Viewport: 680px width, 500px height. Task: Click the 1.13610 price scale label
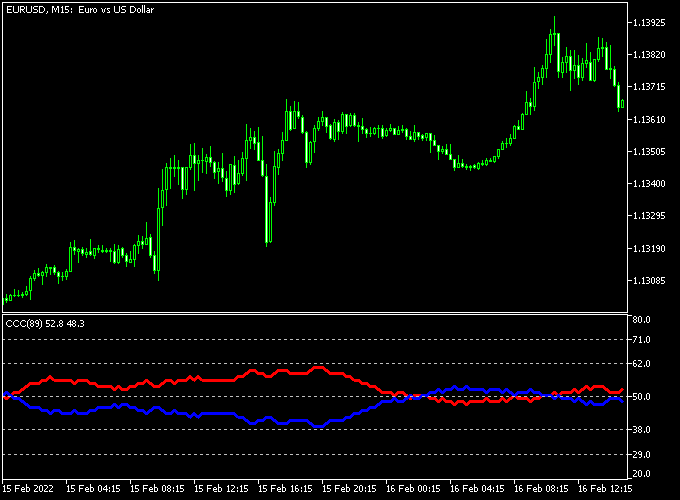[x=649, y=119]
